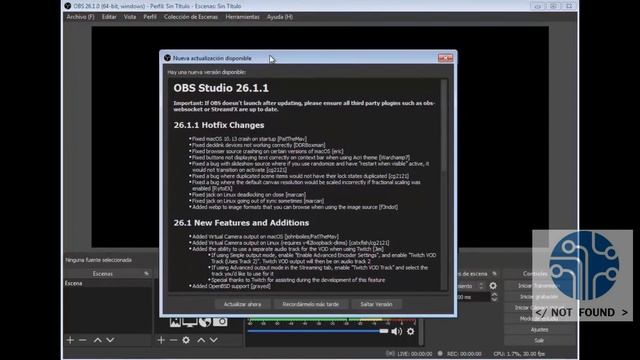Move the source down with the sources down arrow
Screen dimensions: 640x360
coord(213,340)
